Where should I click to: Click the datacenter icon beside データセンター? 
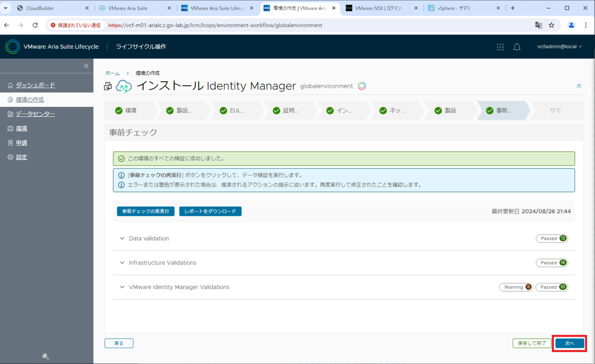click(x=10, y=114)
